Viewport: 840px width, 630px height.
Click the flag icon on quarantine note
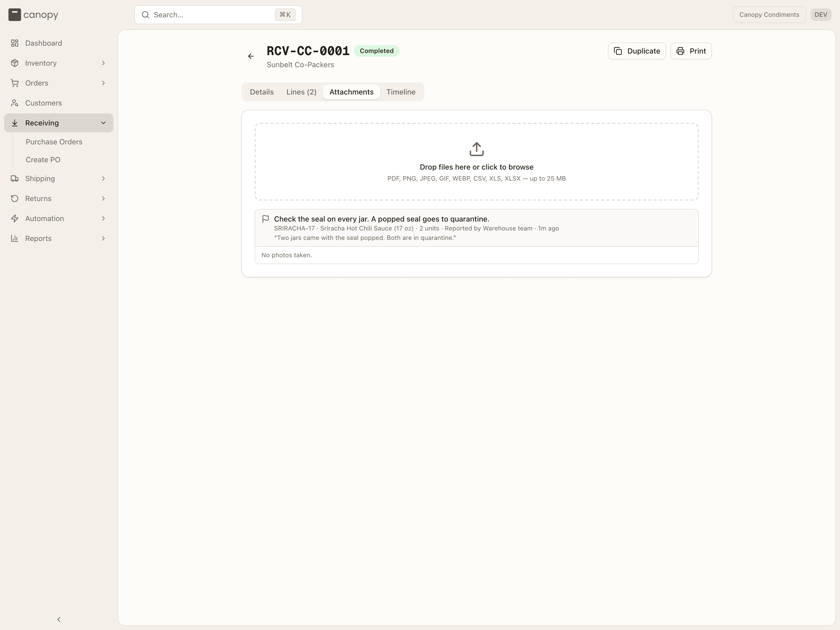(266, 219)
